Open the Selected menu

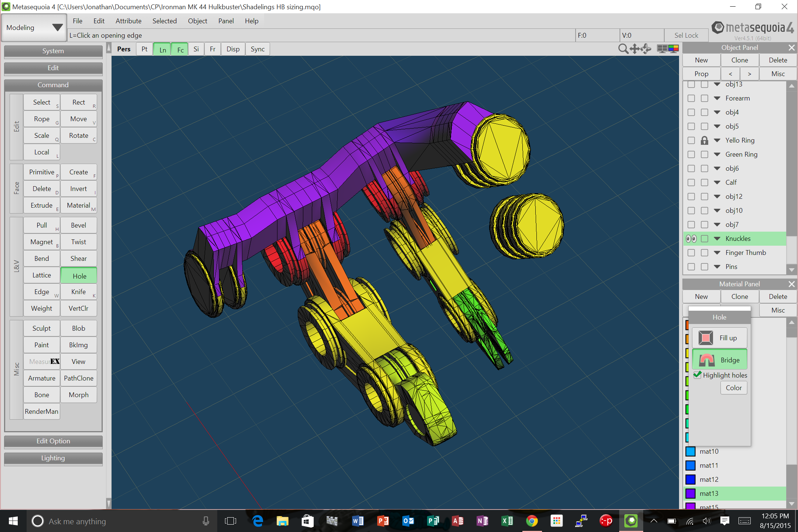tap(164, 21)
